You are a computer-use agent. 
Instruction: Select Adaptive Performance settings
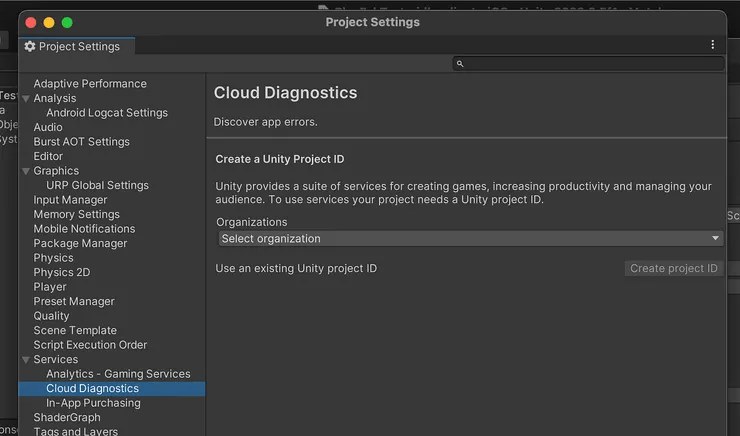coord(90,84)
